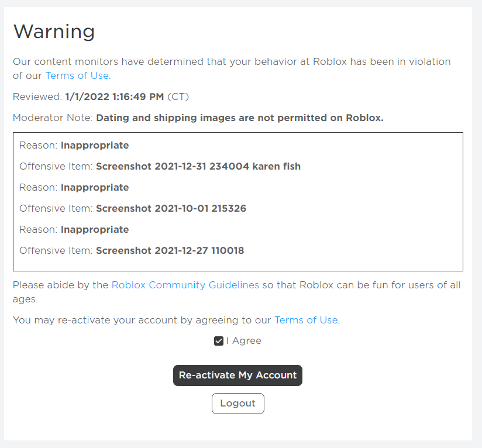The image size is (482, 448).
Task: Open Roblox Community Guidelines link
Action: tap(185, 285)
